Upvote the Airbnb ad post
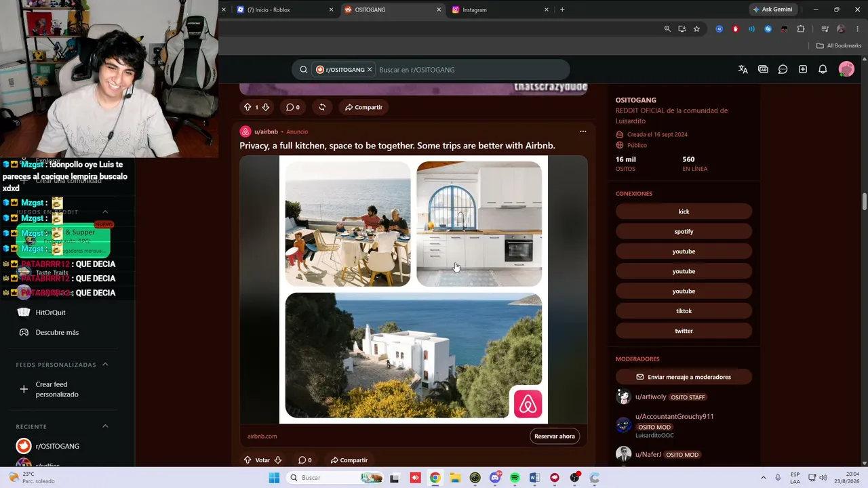This screenshot has width=868, height=488. coord(248,460)
